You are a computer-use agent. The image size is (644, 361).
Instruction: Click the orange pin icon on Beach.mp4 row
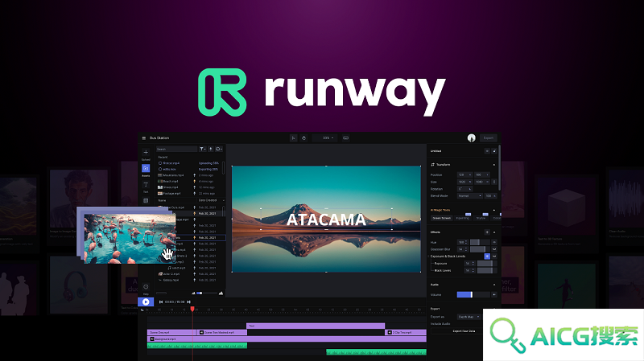click(195, 181)
